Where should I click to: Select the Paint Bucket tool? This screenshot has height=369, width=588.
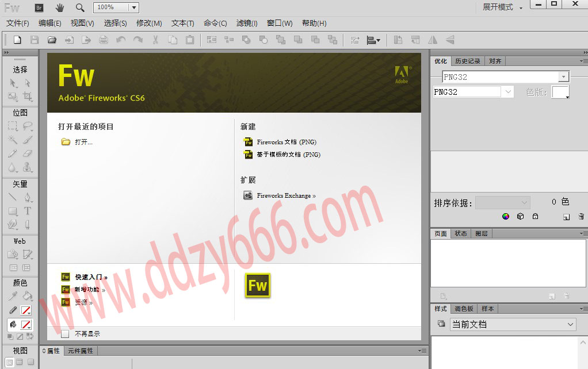[28, 296]
